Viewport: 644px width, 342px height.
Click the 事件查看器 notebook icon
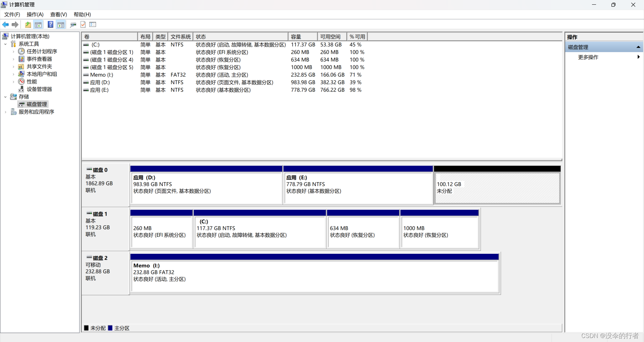coord(21,59)
